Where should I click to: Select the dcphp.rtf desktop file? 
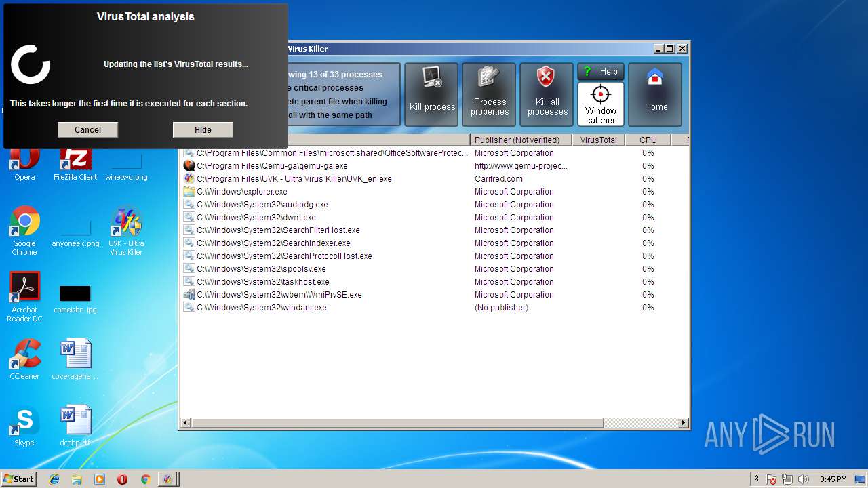pos(75,426)
